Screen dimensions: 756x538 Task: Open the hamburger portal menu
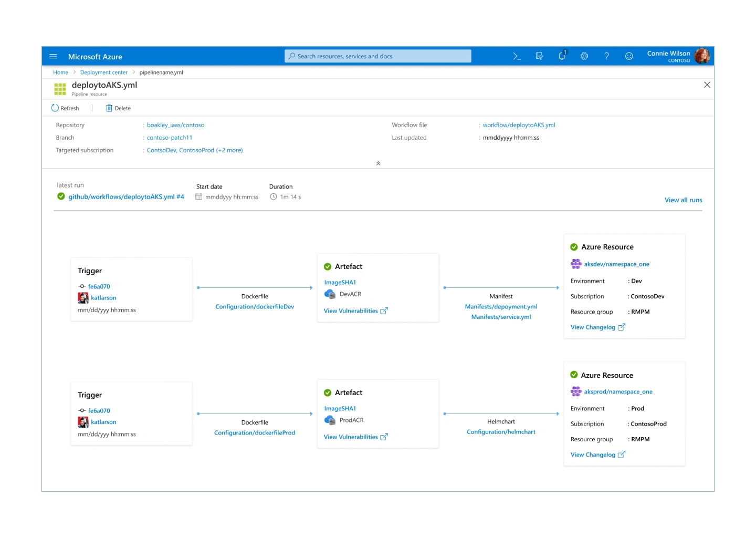pyautogui.click(x=53, y=56)
